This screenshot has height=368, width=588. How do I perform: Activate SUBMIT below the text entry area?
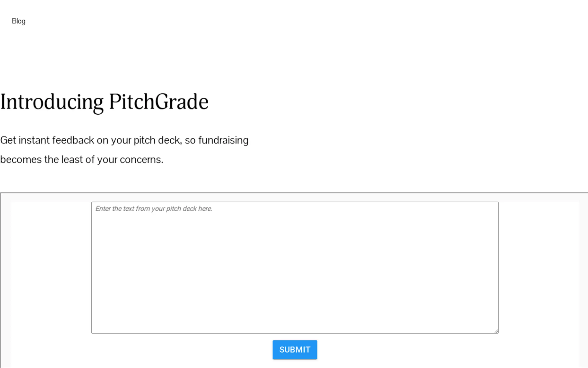[295, 350]
